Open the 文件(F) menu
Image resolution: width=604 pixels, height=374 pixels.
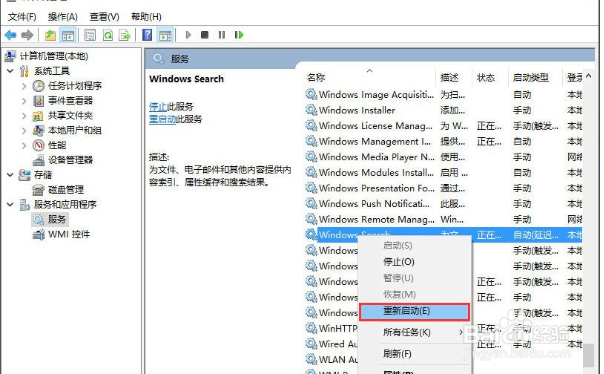click(22, 17)
